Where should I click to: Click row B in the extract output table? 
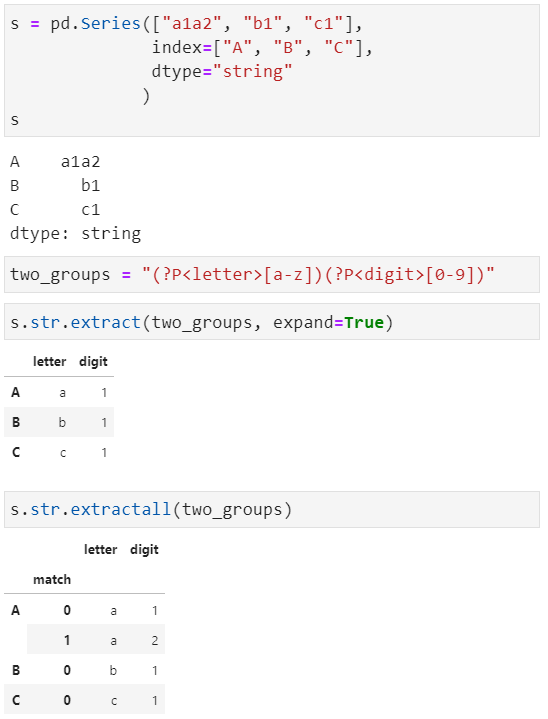(x=59, y=422)
